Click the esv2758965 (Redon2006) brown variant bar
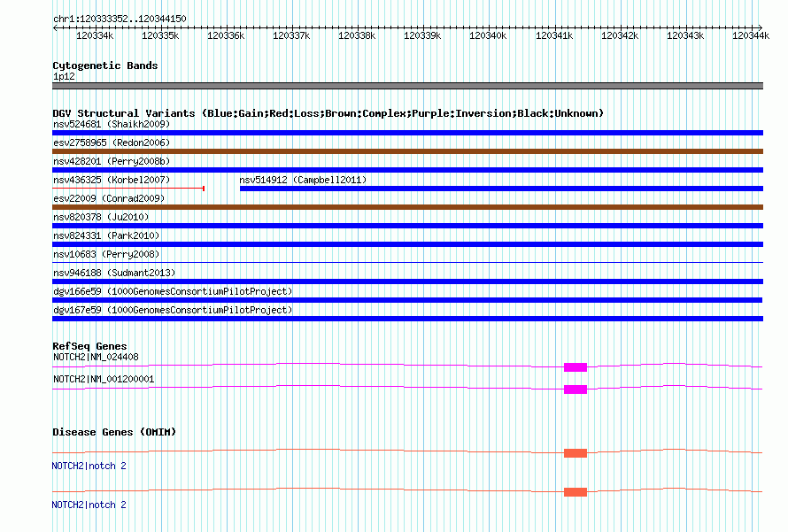Image resolution: width=788 pixels, height=532 pixels. coord(407,151)
